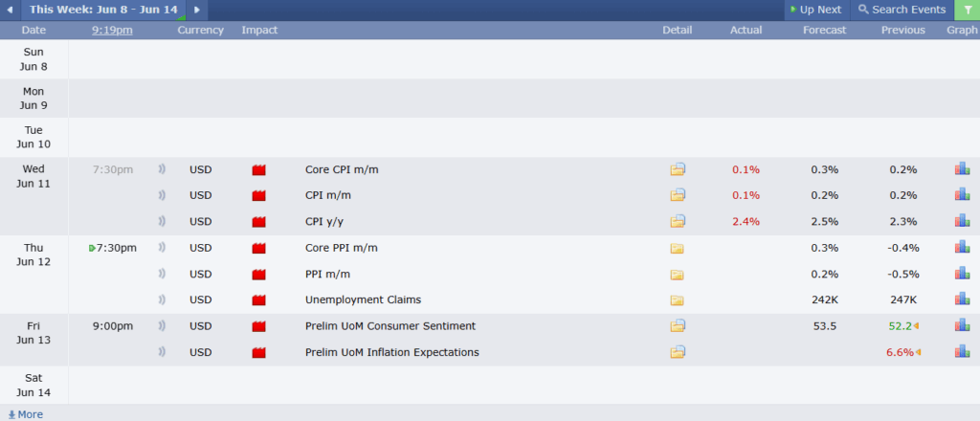Open the green filter funnel icon
The image size is (980, 421).
coord(968,10)
